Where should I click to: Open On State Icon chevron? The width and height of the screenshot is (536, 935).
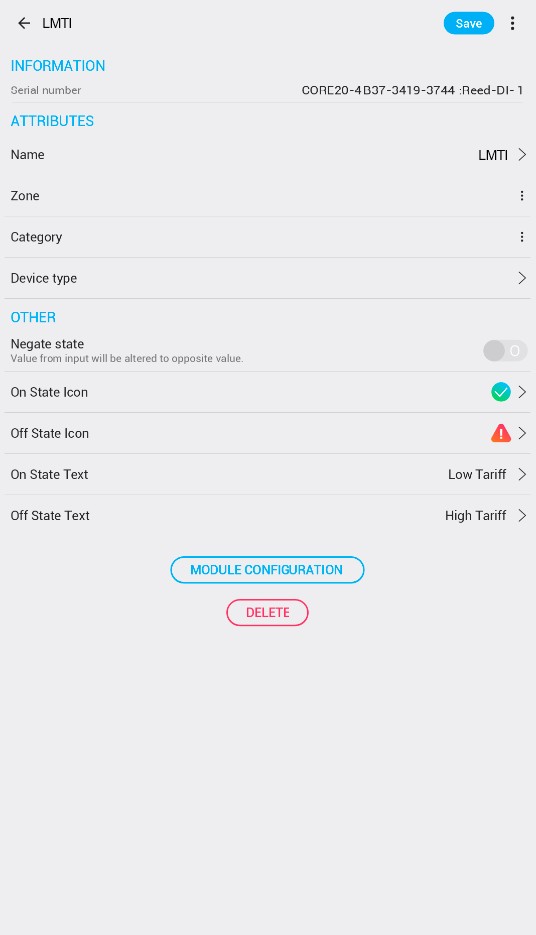522,392
